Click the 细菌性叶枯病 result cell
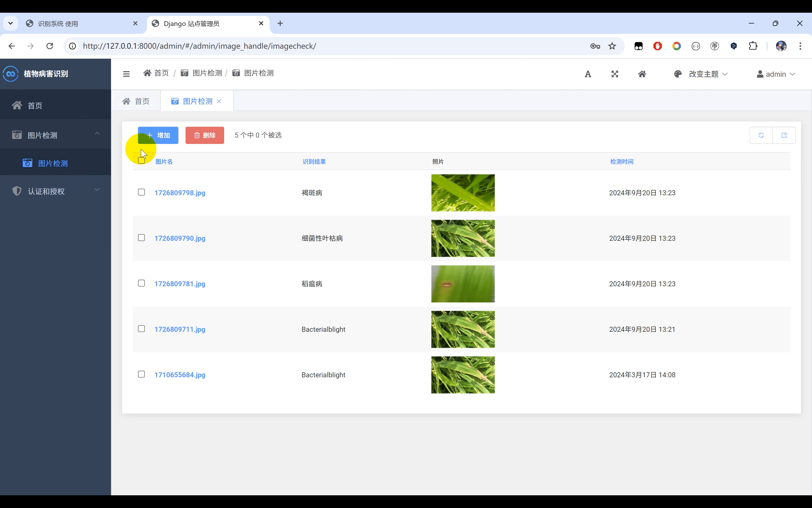The width and height of the screenshot is (812, 508). pyautogui.click(x=322, y=238)
